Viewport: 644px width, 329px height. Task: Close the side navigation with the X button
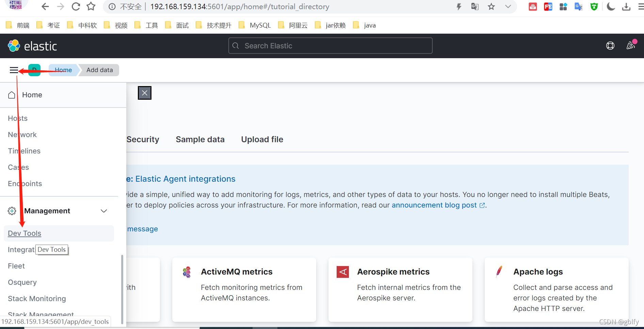[x=145, y=93]
